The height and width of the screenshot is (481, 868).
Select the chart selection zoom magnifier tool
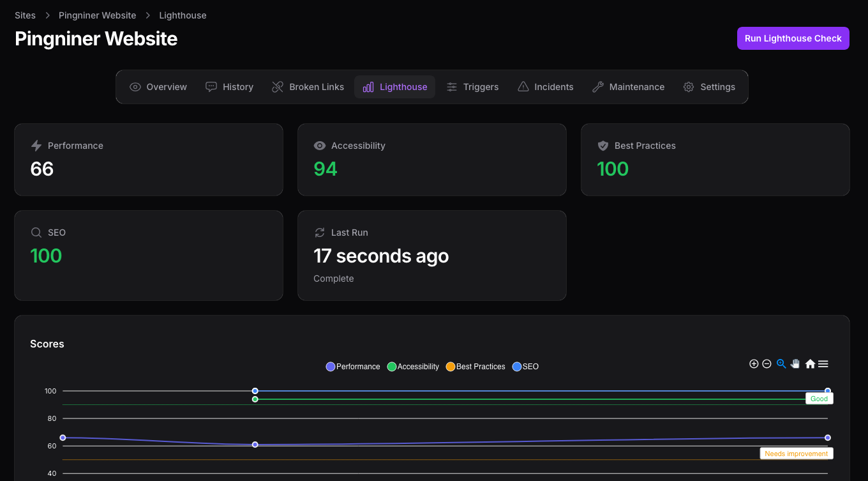[781, 364]
